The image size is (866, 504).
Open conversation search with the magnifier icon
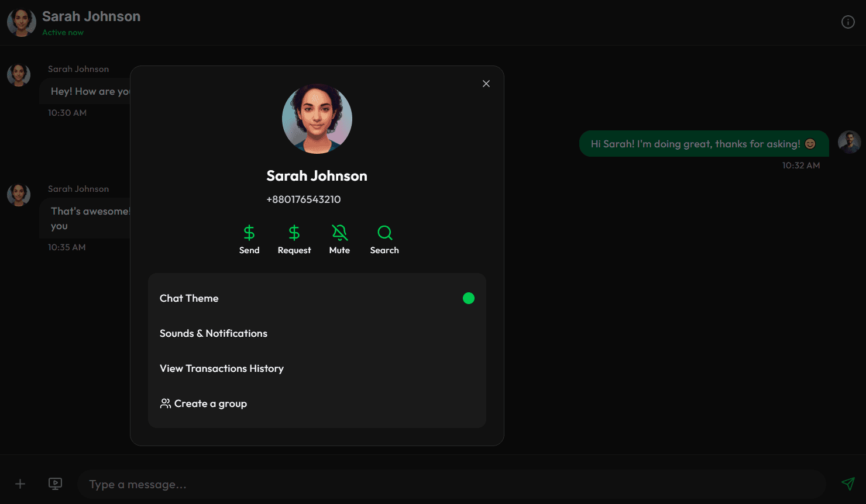tap(384, 232)
